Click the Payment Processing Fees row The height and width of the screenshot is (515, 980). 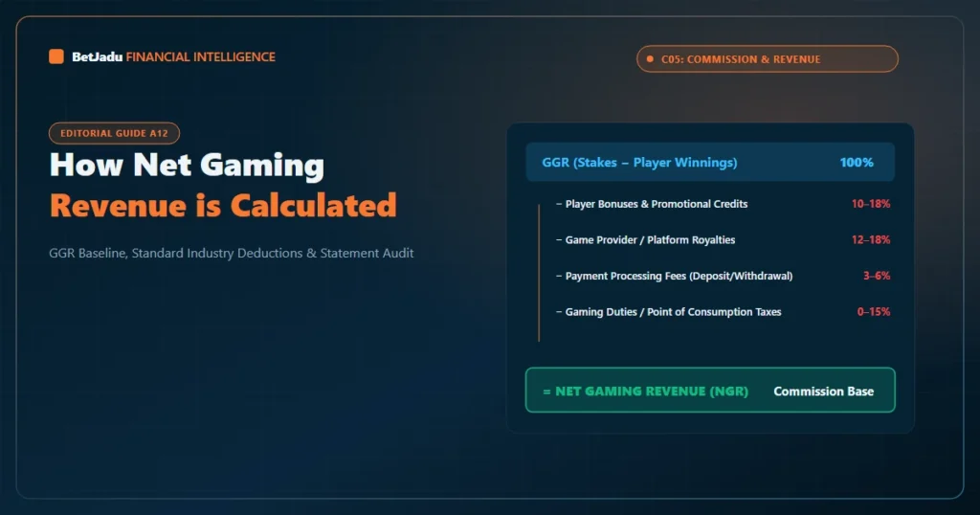(x=724, y=276)
